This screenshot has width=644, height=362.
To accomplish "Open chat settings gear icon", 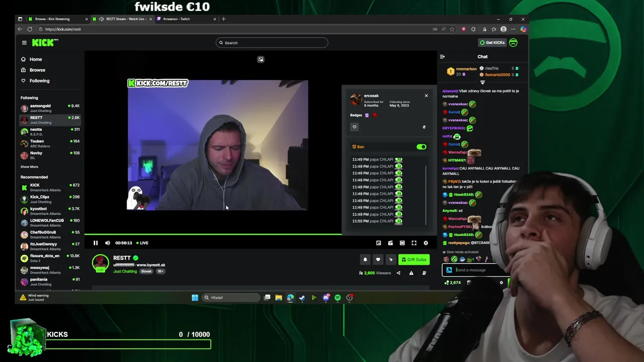I will click(x=501, y=283).
